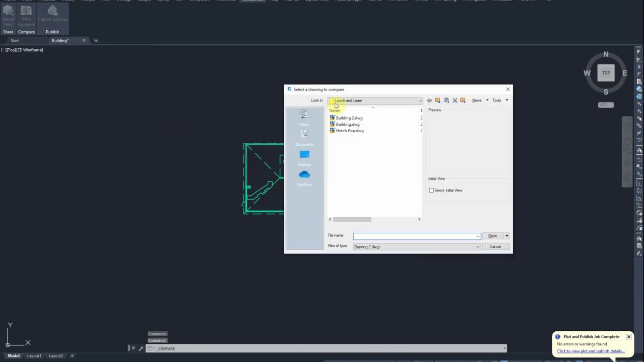Expand the Publish panel title
Image resolution: width=644 pixels, height=362 pixels.
[52, 32]
